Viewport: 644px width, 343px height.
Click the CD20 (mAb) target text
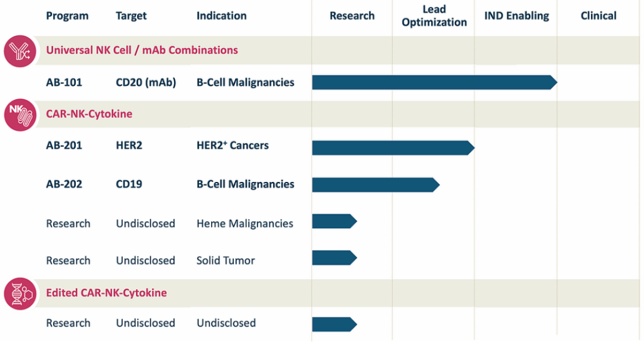[x=146, y=82]
